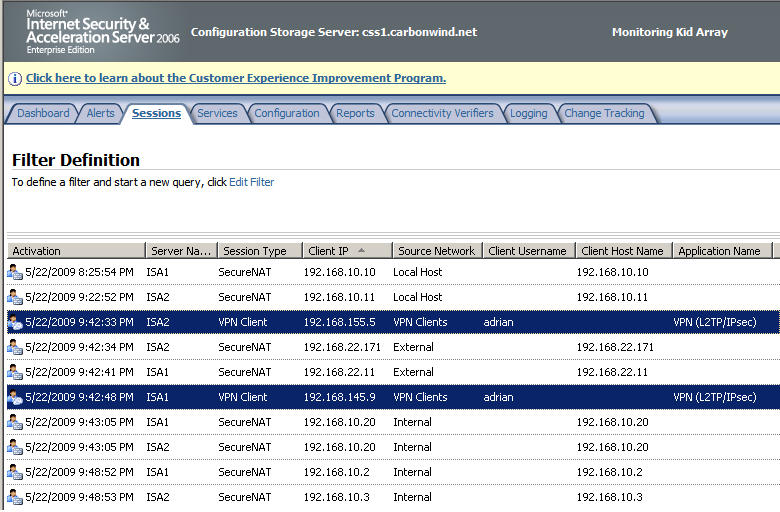The height and width of the screenshot is (512, 780).
Task: Click adrian username in ISA1 VPN row
Action: (x=498, y=397)
